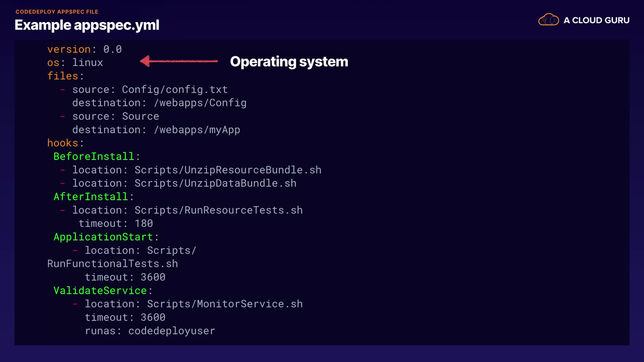Image resolution: width=644 pixels, height=362 pixels.
Task: Click the red arrow pointing at os line
Action: [x=179, y=61]
